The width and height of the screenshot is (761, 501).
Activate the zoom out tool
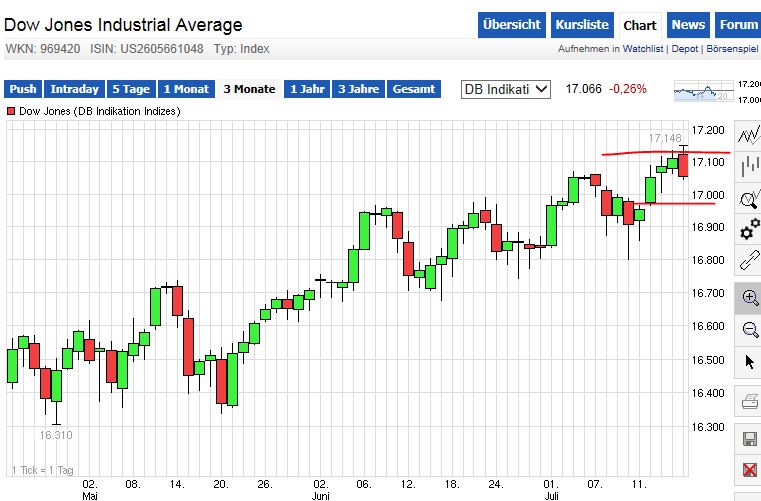[748, 330]
